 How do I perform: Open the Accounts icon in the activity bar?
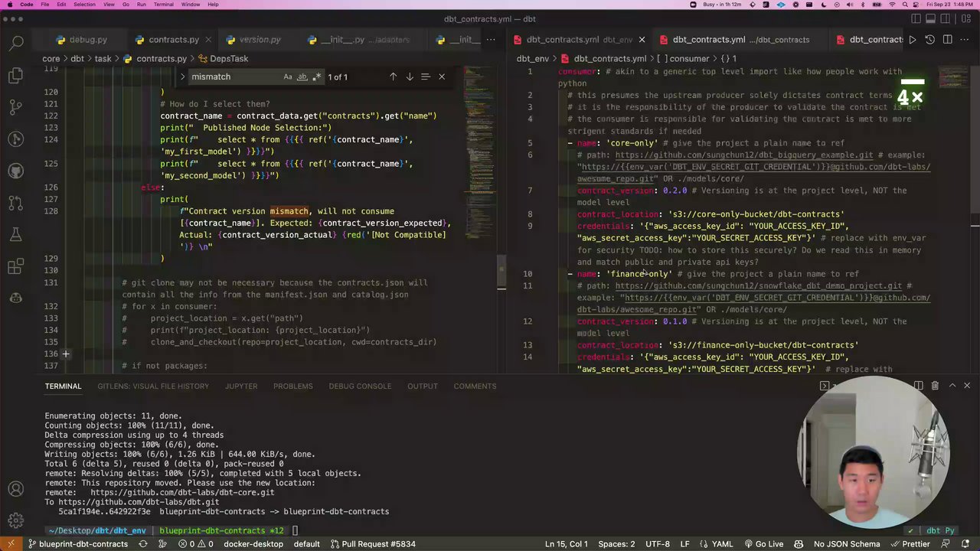tap(16, 489)
